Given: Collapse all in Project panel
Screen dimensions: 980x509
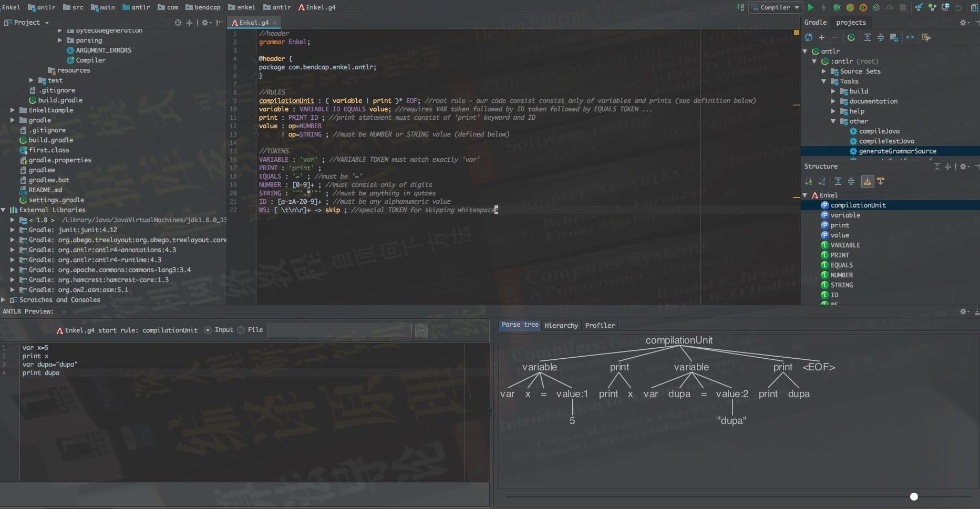Looking at the screenshot, I should point(190,23).
